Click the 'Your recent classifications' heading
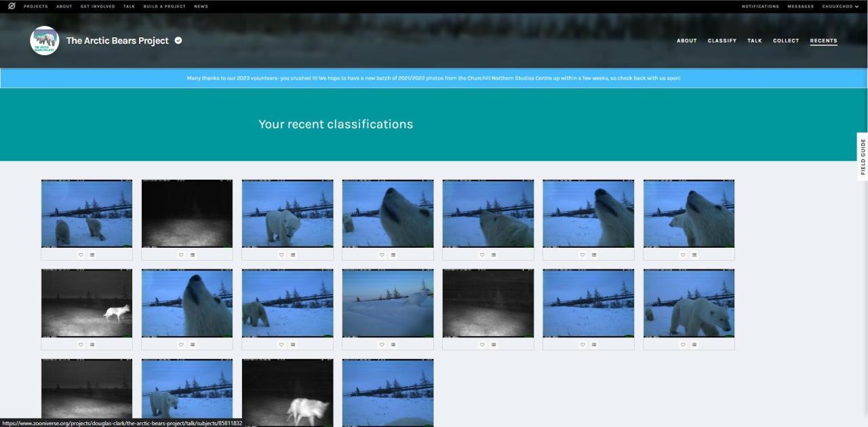868x427 pixels. (336, 124)
